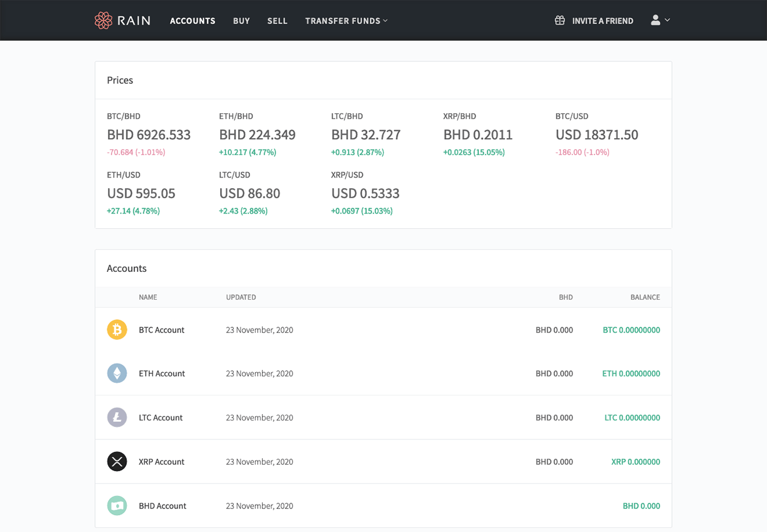Open the Buy page
767x532 pixels.
(241, 21)
